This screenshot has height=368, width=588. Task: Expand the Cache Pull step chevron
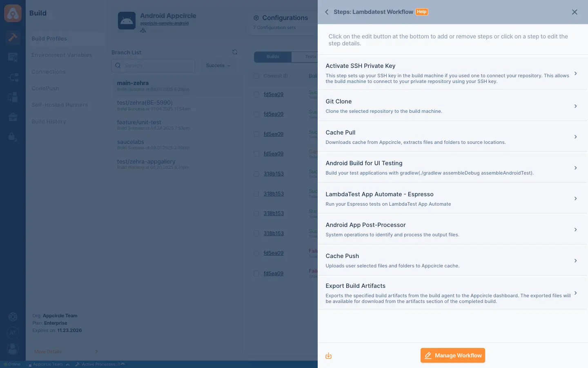[x=575, y=137]
